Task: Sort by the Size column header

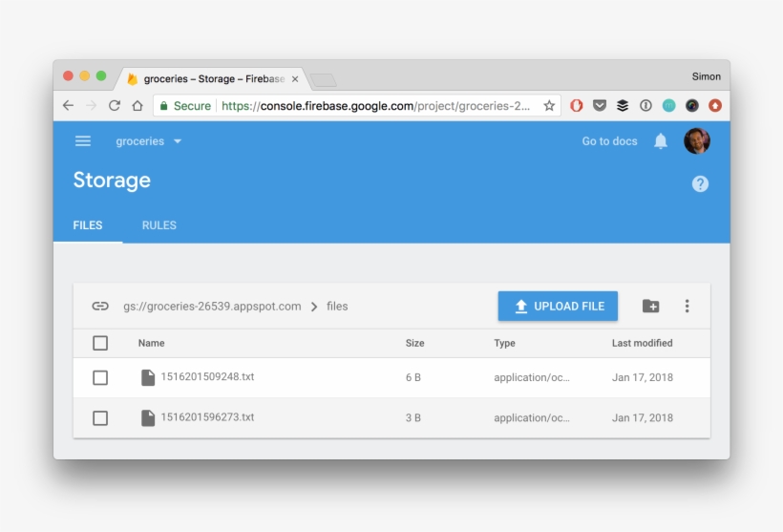Action: click(x=414, y=343)
